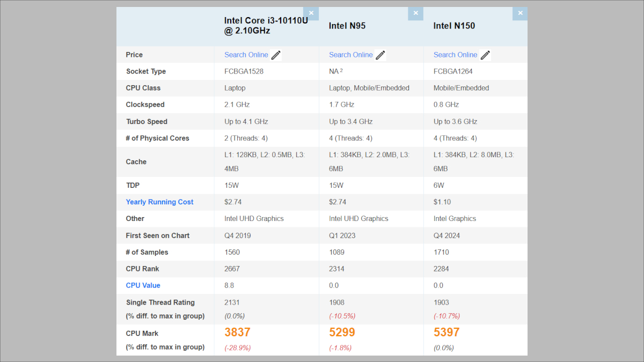Click the pencil edit icon beside Intel Core i3-10110U price
Screen dimensions: 644x362
coord(275,54)
